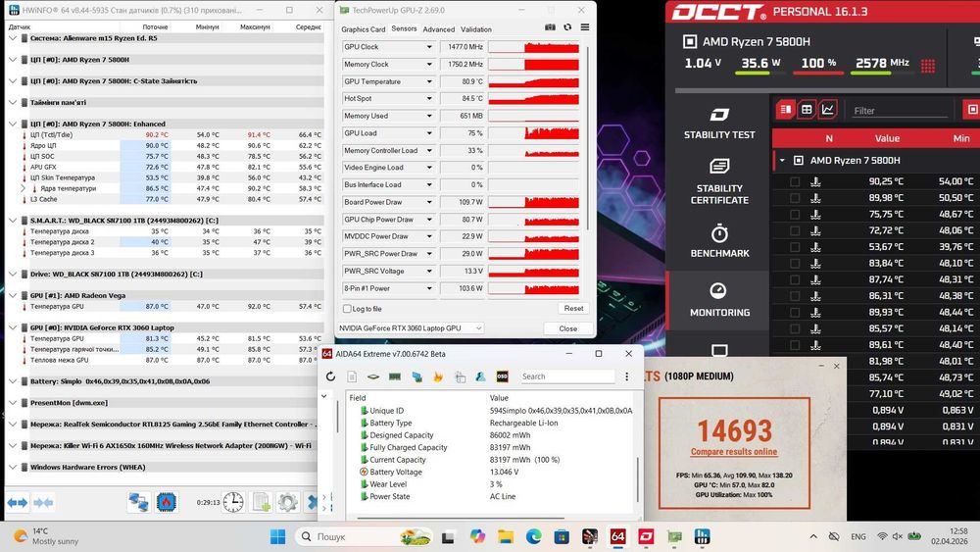This screenshot has width=980, height=552.
Task: Collapse HWiNFO NVIDIA GeForce RTX 3060 group
Action: tap(13, 327)
